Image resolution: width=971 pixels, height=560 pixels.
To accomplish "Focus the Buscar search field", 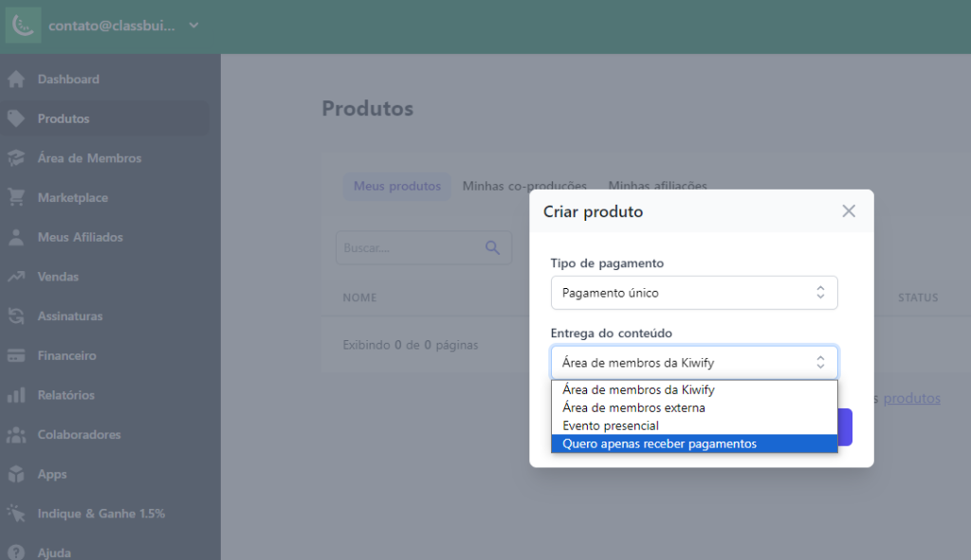I will click(x=424, y=248).
